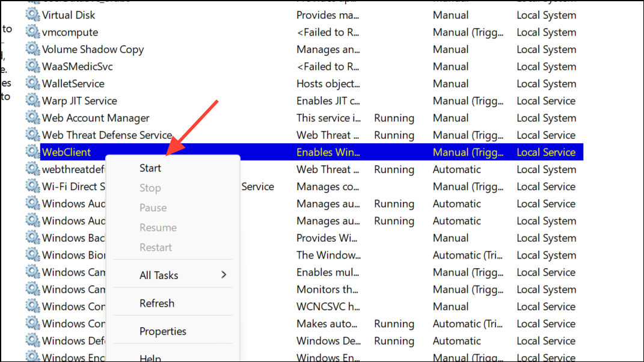Click the vmcompute service gear icon

click(x=32, y=32)
